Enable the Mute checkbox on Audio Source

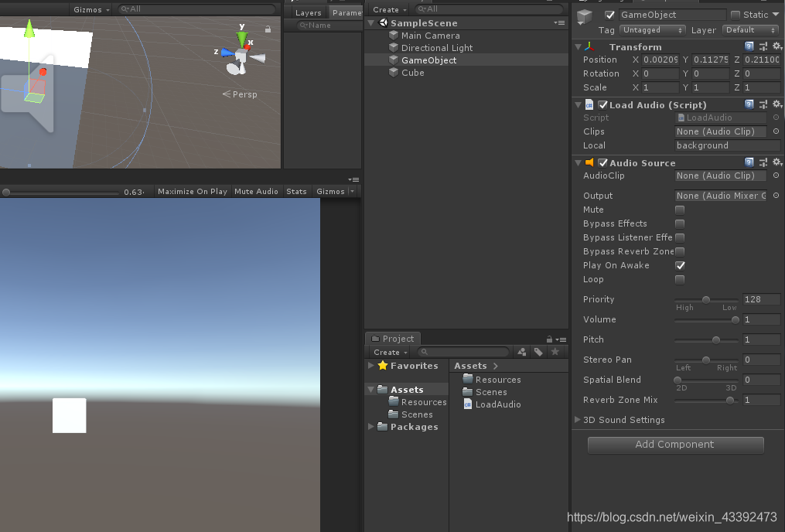[680, 210]
